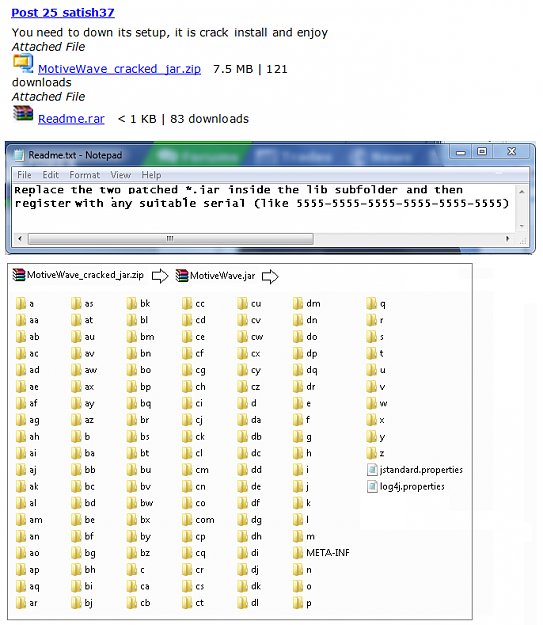Select the folder named ab
The width and height of the screenshot is (543, 625).
click(28, 337)
